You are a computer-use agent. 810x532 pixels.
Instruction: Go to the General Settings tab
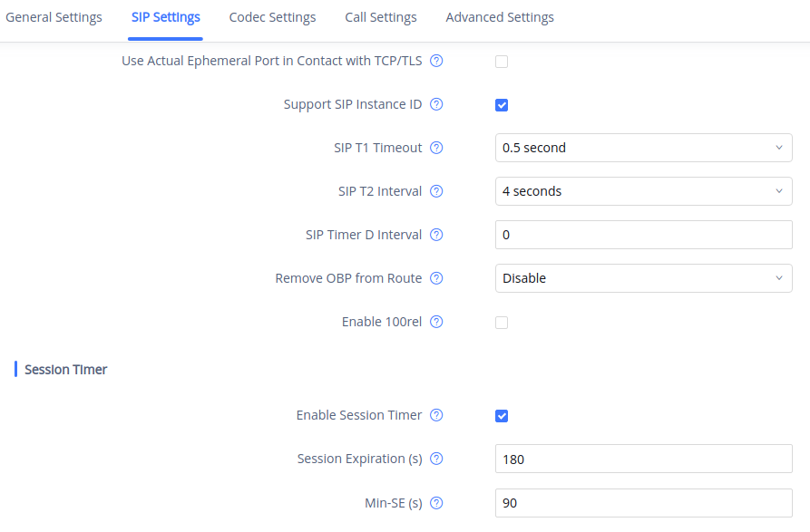coord(54,17)
